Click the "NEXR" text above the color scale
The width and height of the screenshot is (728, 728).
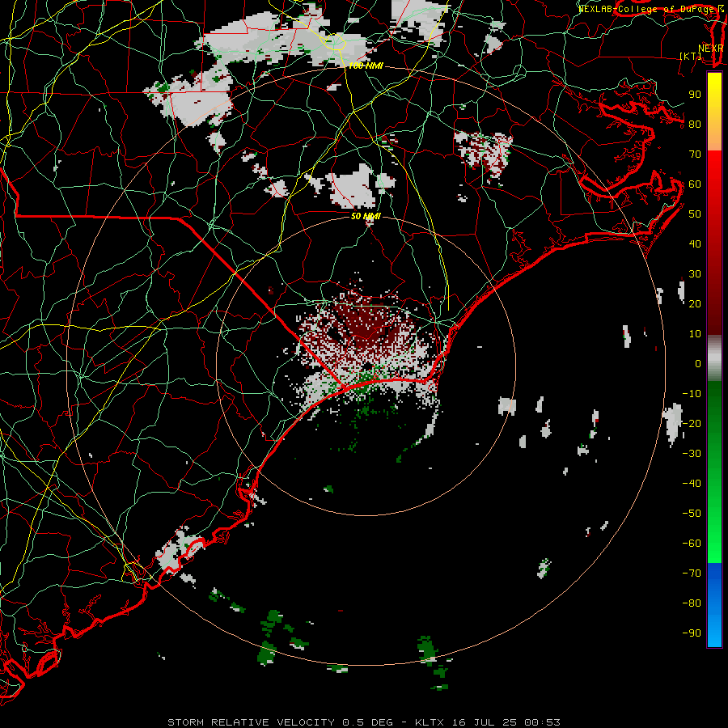(x=711, y=49)
